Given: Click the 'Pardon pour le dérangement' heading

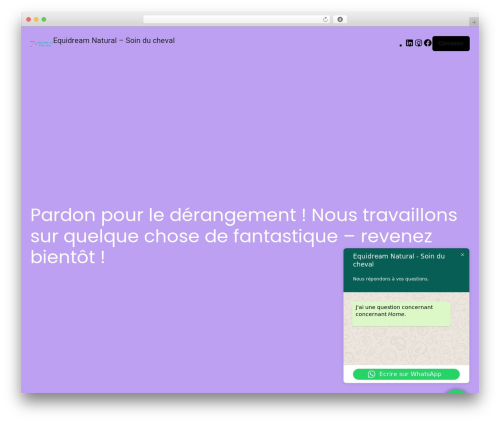Looking at the screenshot, I should pos(244,236).
